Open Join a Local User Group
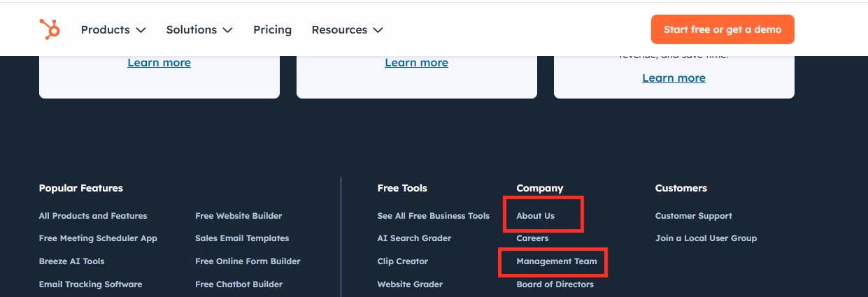Viewport: 868px width, 297px height. click(x=706, y=238)
